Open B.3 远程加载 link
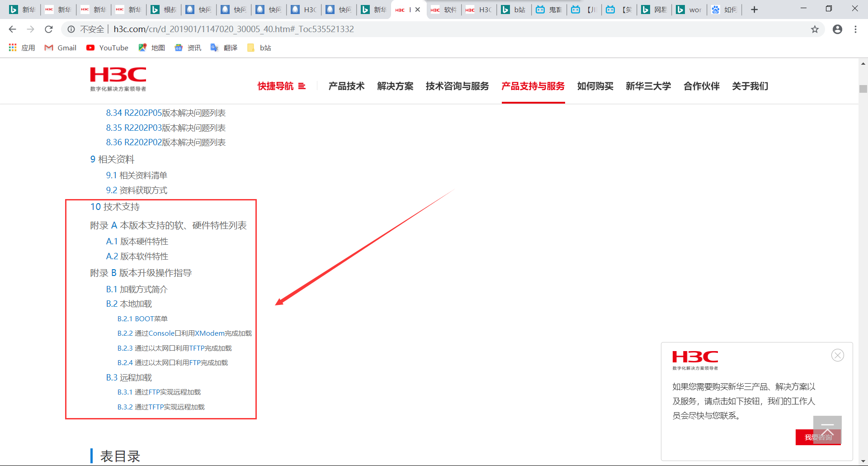 [129, 378]
